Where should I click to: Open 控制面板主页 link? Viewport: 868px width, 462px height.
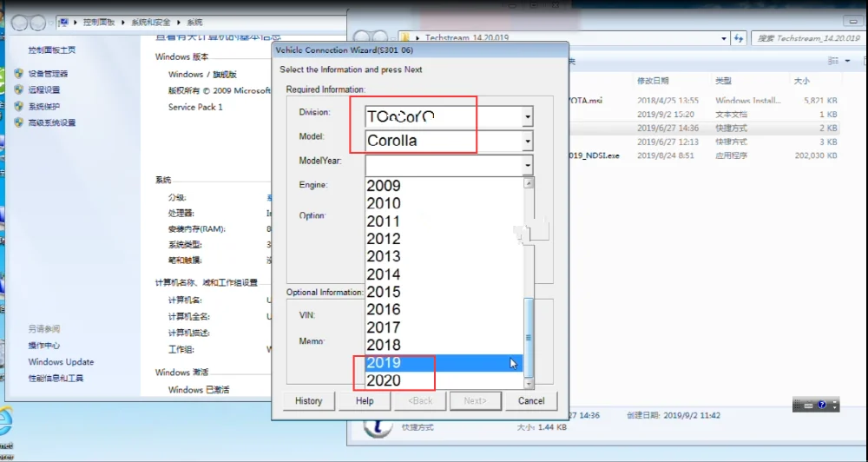coord(52,49)
